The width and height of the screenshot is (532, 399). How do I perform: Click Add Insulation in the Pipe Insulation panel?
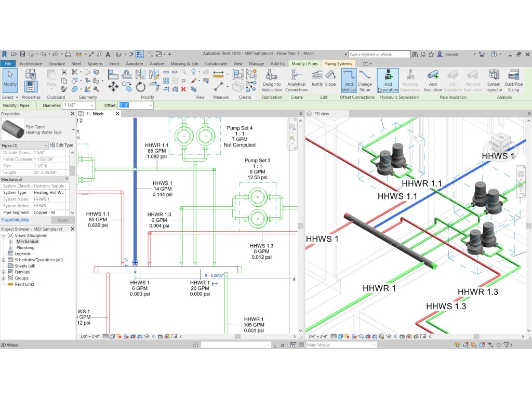[x=433, y=81]
